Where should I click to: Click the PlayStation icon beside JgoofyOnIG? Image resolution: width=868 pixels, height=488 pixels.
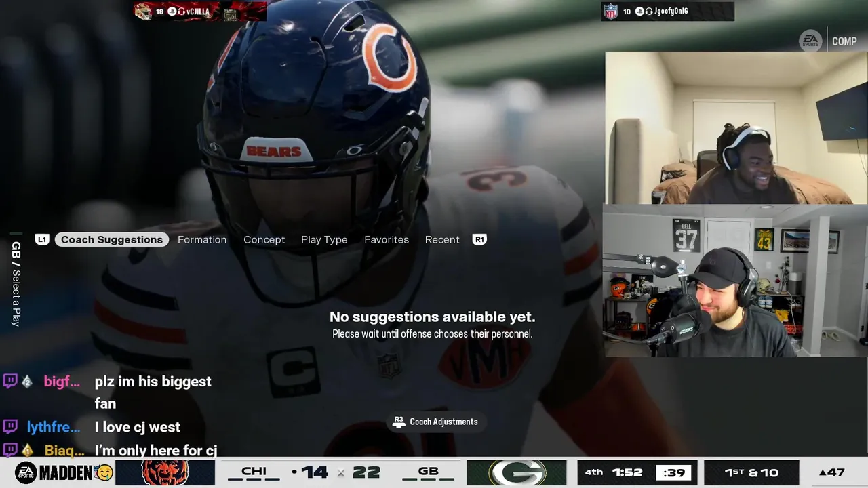(x=639, y=12)
